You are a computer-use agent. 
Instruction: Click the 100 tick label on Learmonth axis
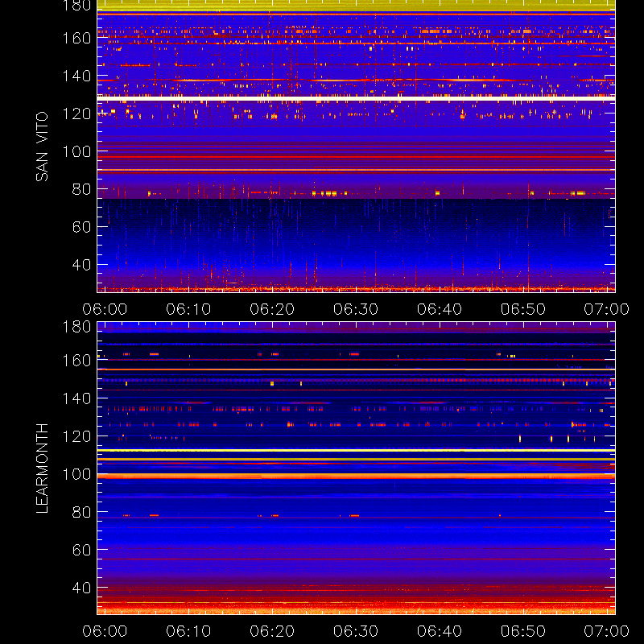(x=76, y=474)
